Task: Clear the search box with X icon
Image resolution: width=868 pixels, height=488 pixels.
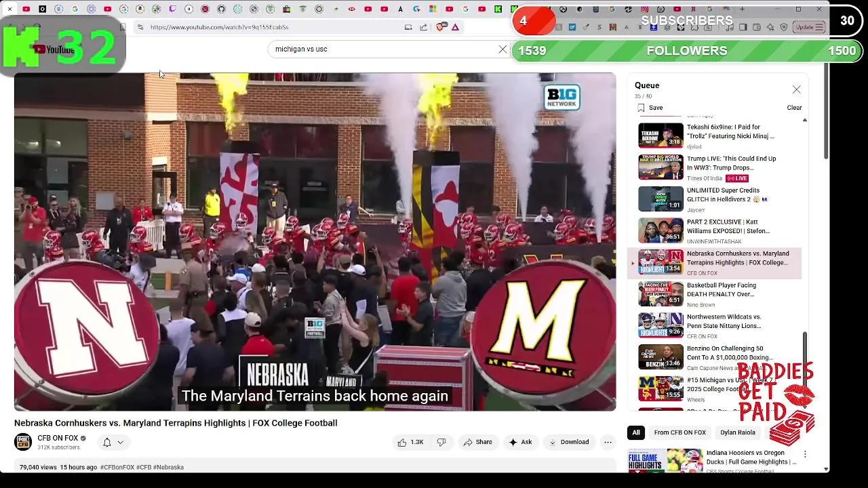Action: pos(502,49)
